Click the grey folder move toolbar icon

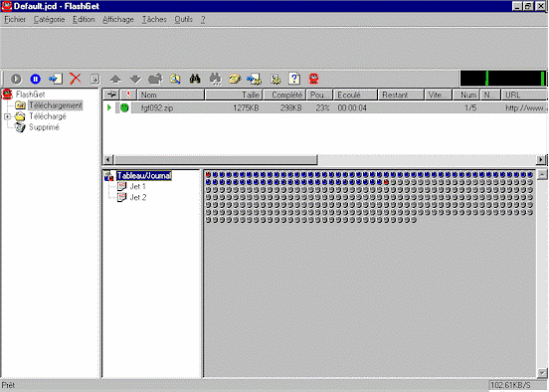tap(155, 79)
